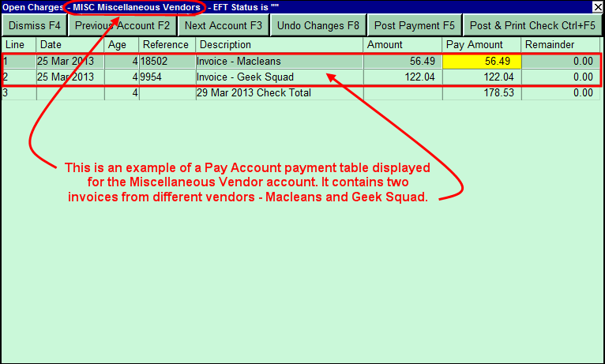Click the Description column header
Image resolution: width=605 pixels, height=364 pixels.
click(x=279, y=45)
